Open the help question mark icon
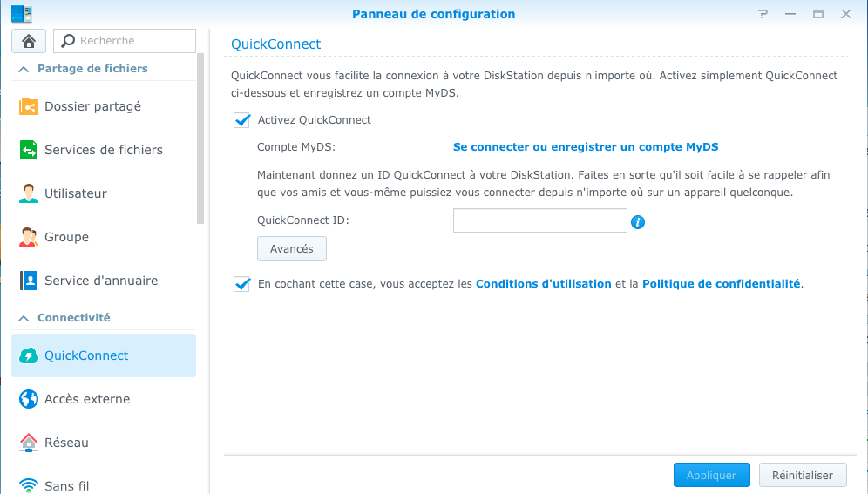868x494 pixels. coord(763,14)
